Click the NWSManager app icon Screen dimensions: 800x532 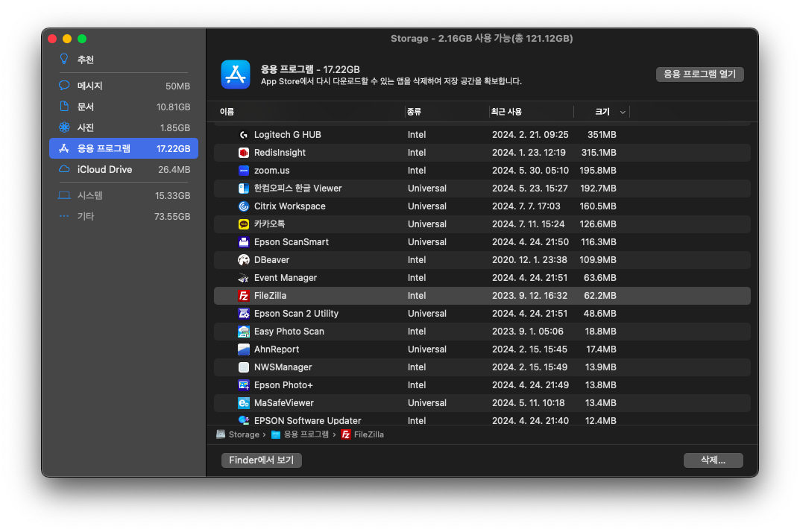click(x=244, y=367)
